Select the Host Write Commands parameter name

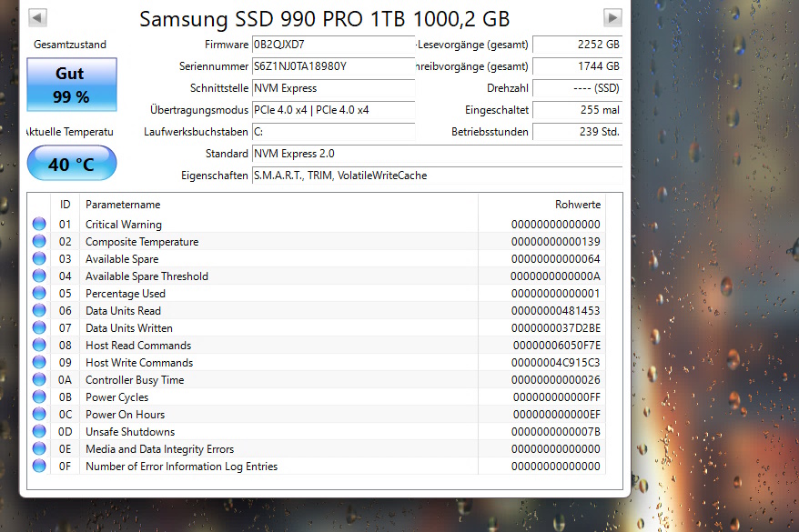139,363
